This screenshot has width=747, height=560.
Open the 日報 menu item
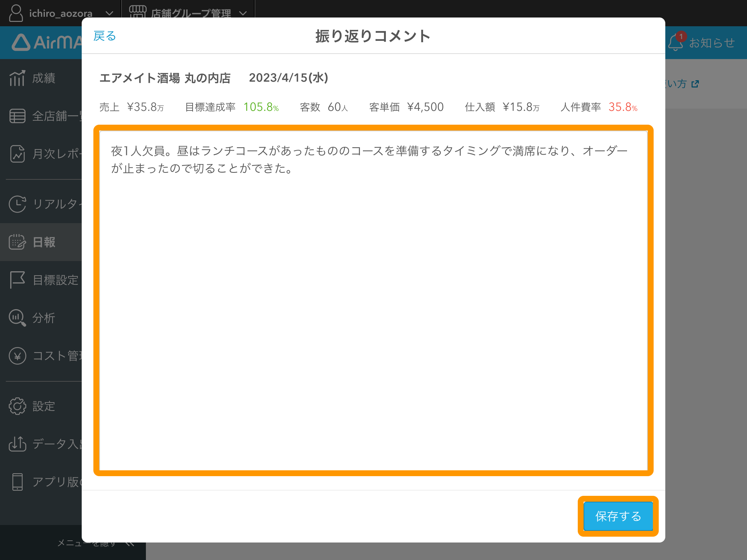[x=41, y=242]
